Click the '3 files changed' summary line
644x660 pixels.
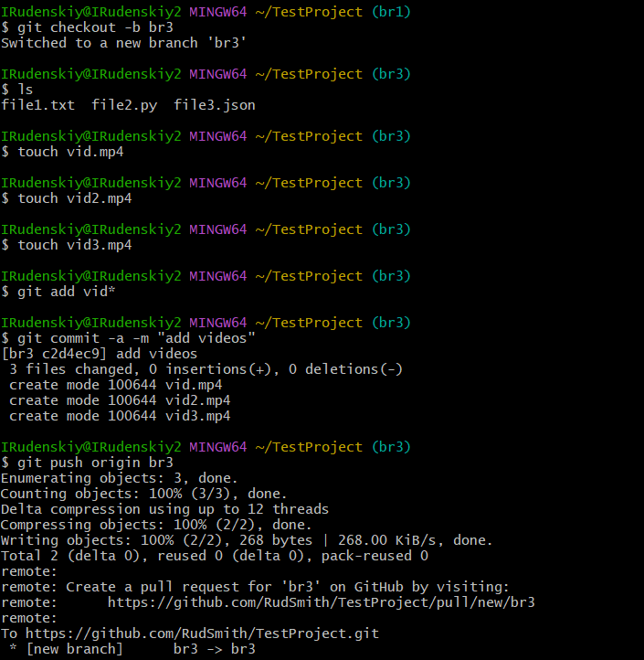[x=206, y=369]
